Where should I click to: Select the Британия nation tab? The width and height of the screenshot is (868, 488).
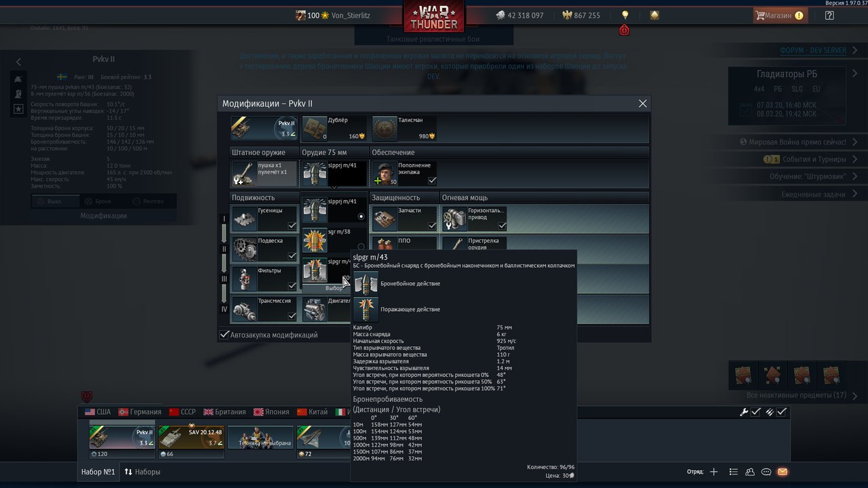coord(224,411)
